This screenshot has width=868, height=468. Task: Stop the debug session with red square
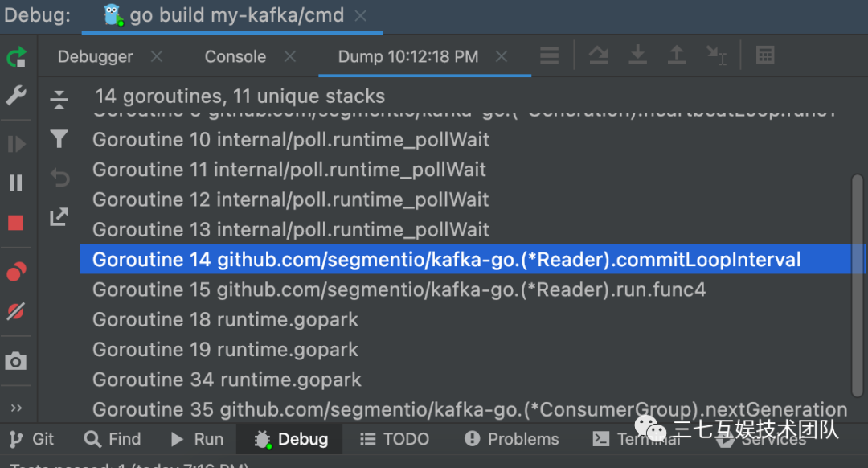pyautogui.click(x=16, y=223)
